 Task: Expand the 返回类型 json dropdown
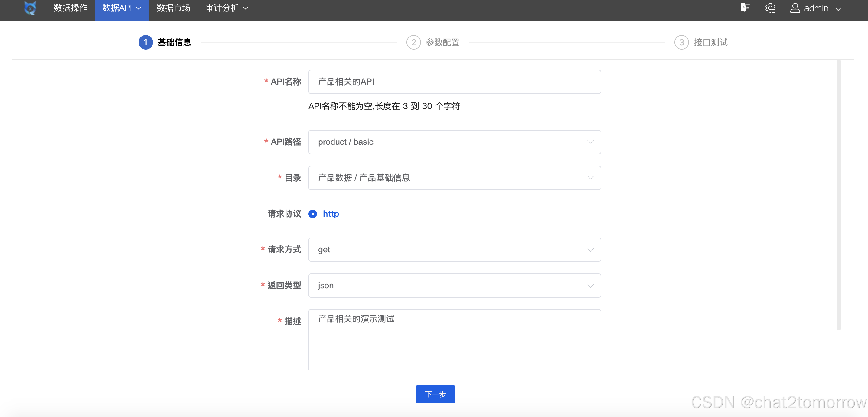point(454,286)
